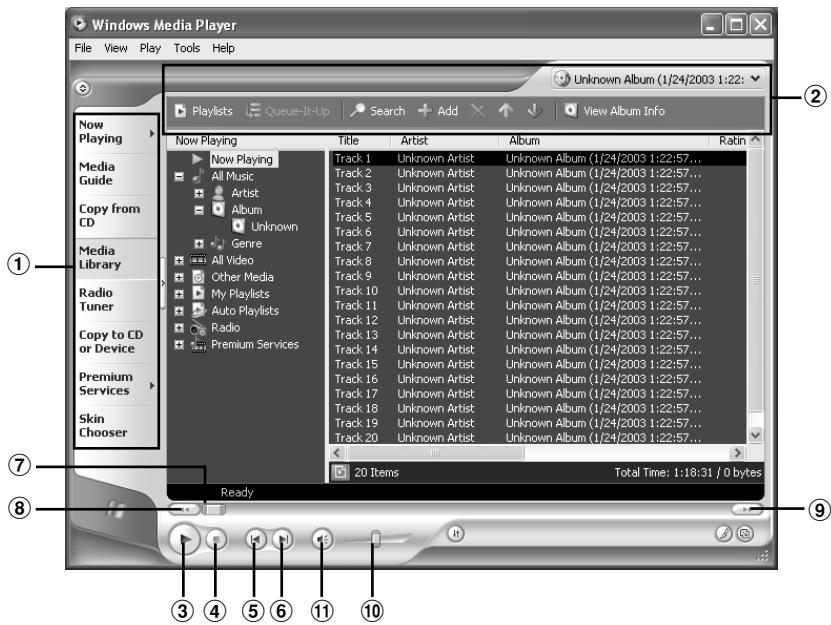Expand the All Video tree node

point(179,260)
